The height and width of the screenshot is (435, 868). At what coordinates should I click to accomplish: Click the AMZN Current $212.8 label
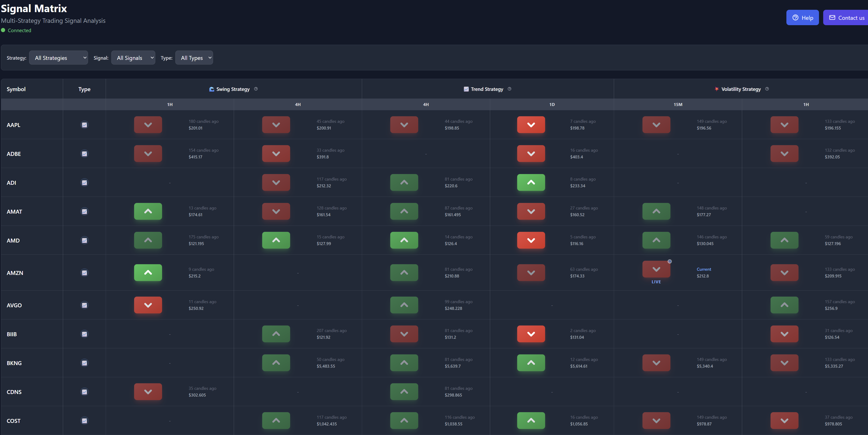pyautogui.click(x=704, y=272)
